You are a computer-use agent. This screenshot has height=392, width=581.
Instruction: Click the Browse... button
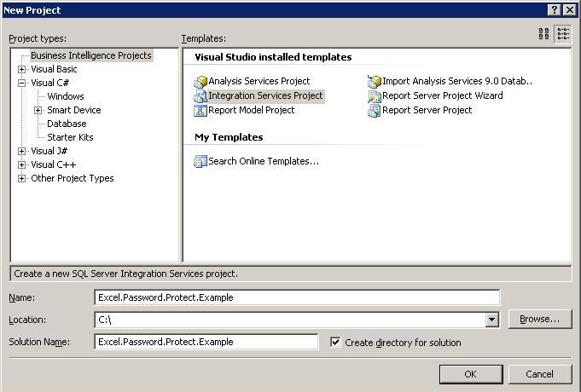[539, 319]
